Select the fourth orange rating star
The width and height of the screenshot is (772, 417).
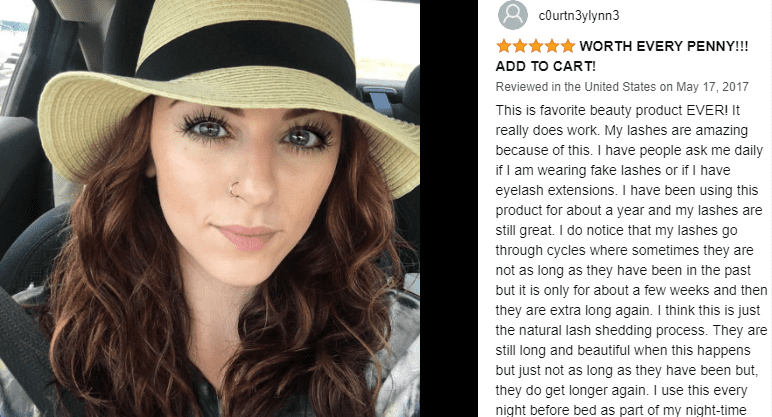click(x=552, y=46)
